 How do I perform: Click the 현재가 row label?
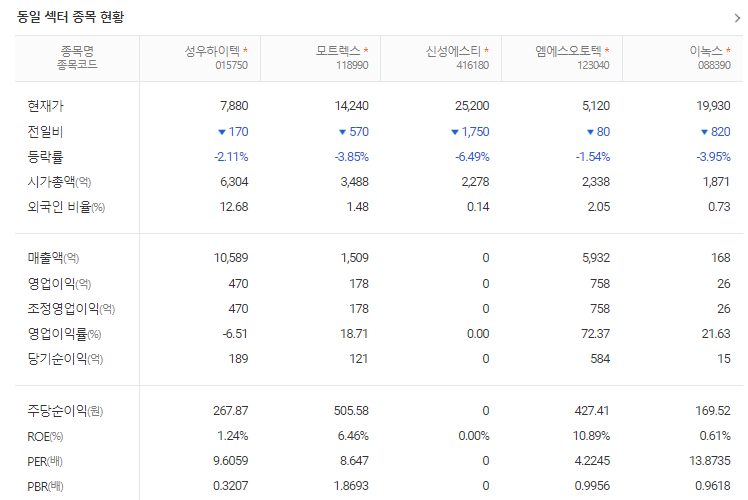45,106
